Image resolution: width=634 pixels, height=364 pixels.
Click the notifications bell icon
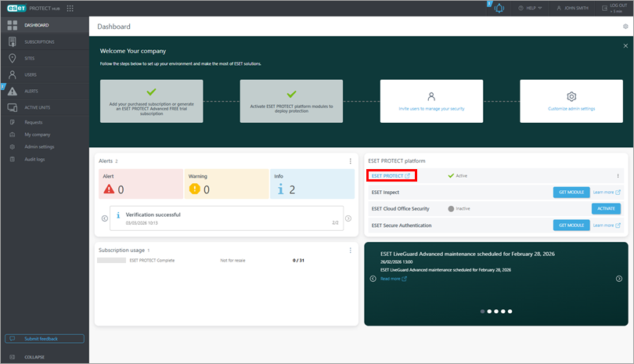(x=499, y=9)
